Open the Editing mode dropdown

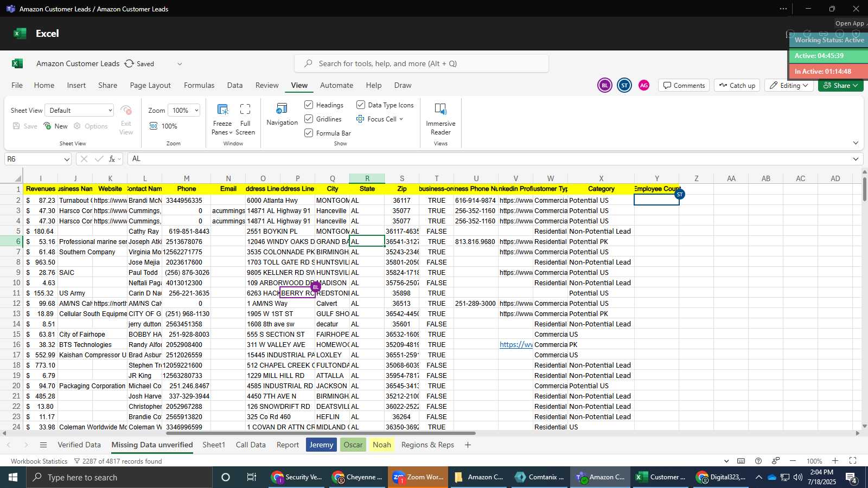pos(789,85)
